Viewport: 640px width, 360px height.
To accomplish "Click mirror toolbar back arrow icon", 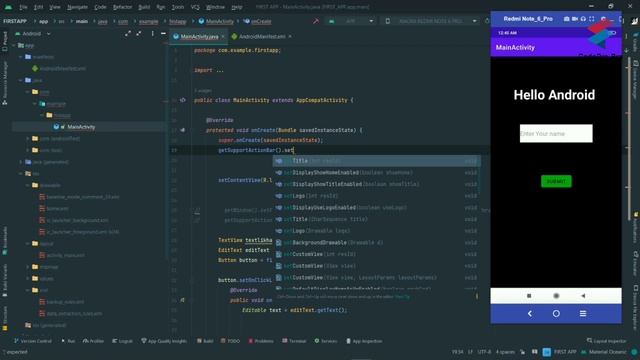I will pos(529,313).
